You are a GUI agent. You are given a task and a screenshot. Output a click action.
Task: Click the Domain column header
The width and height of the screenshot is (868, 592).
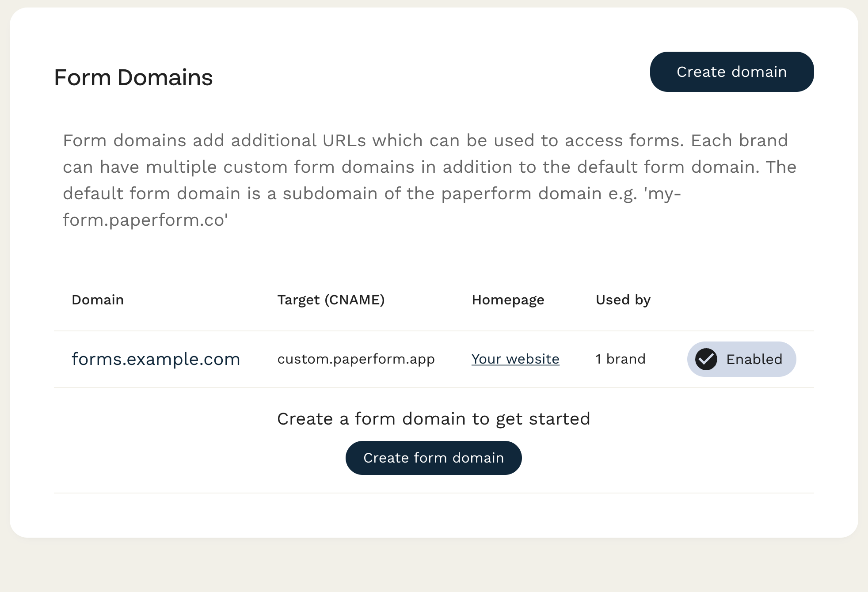click(98, 300)
